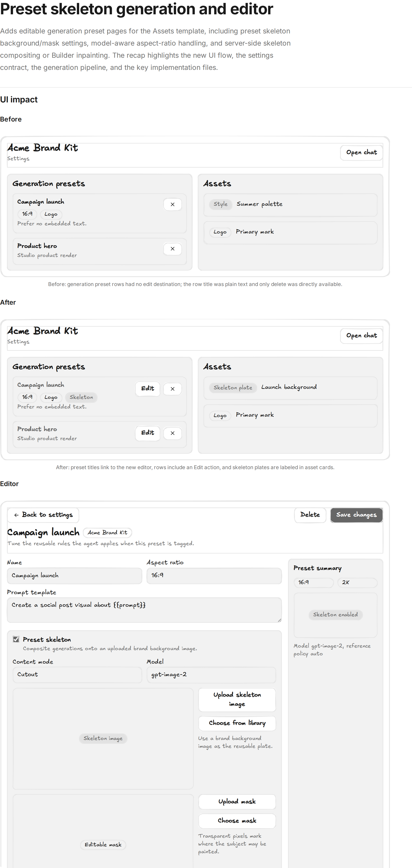Screen dimensions: 412x868
Task: Click the 2K chip in Preset summary
Action: (358, 583)
